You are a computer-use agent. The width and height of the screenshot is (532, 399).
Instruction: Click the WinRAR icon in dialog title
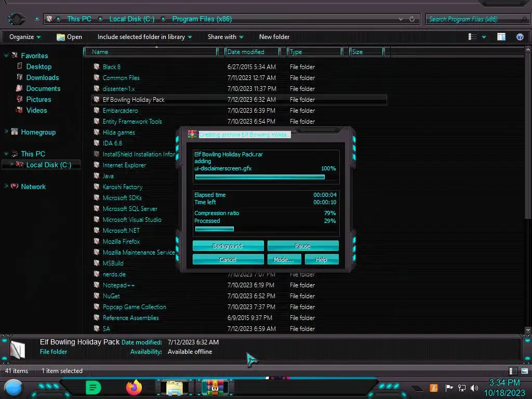[192, 135]
